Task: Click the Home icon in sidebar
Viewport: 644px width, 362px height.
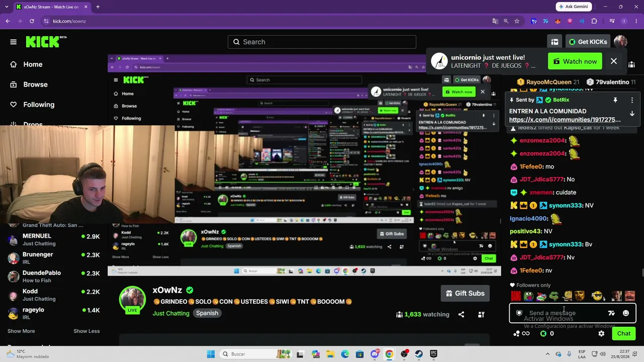Action: (14, 64)
